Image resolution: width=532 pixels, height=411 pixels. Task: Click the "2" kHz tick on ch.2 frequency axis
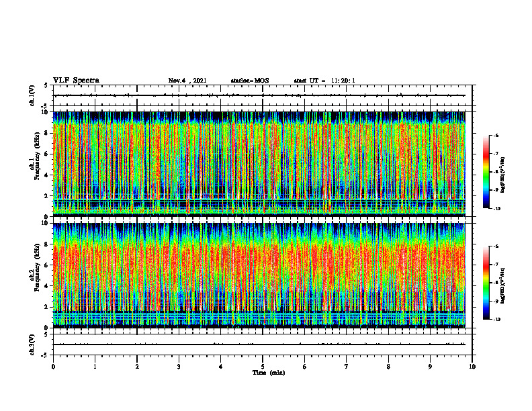46,307
